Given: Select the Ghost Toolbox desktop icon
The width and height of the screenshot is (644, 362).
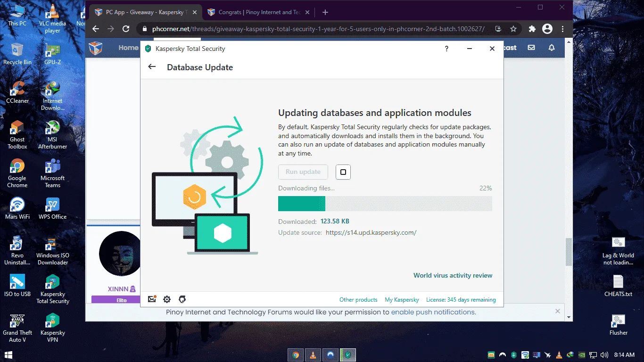Looking at the screenshot, I should [x=17, y=134].
